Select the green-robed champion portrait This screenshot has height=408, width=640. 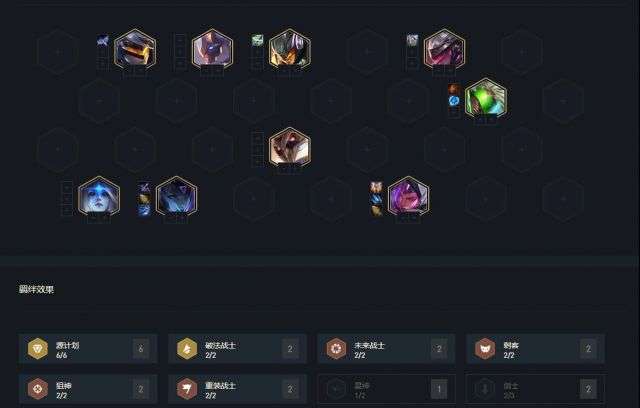486,98
